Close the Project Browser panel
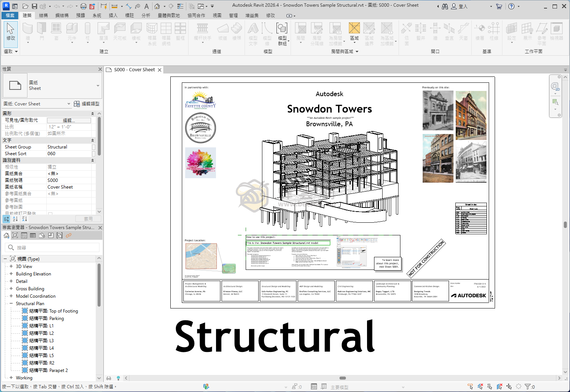Image resolution: width=570 pixels, height=392 pixels. tap(100, 227)
